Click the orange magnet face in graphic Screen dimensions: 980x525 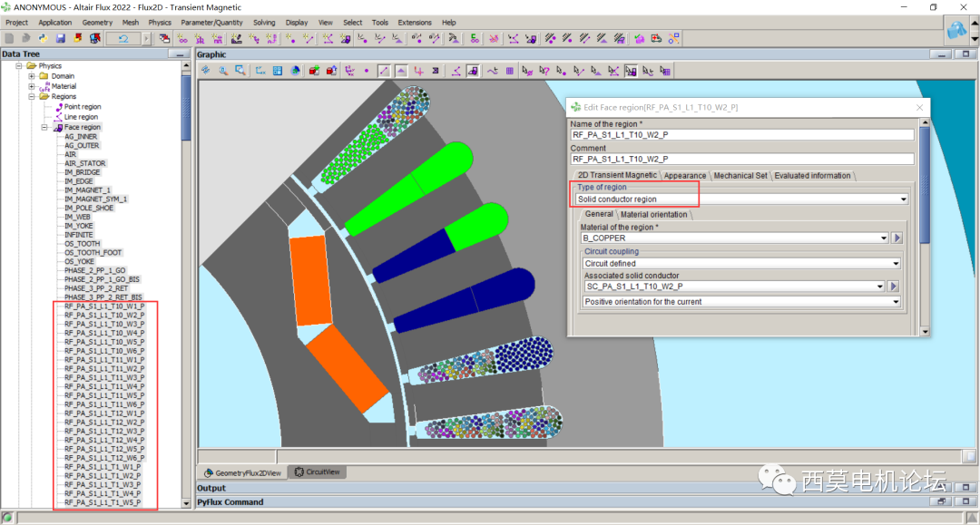311,280
